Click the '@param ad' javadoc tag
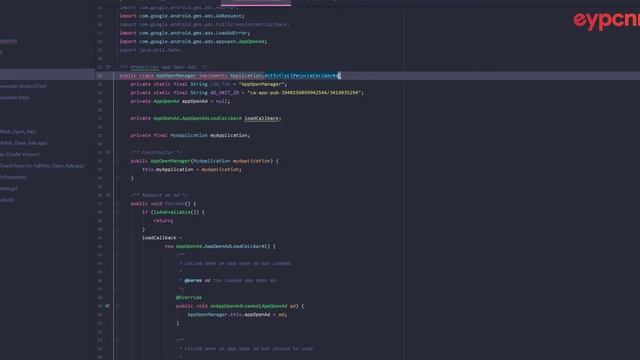 coord(198,281)
